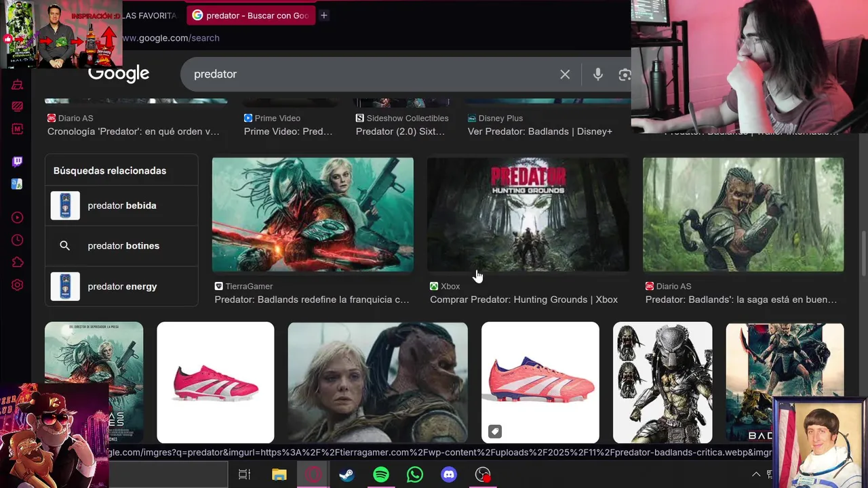Open WhatsApp from the taskbar
Screen dimensions: 868x488
415,474
